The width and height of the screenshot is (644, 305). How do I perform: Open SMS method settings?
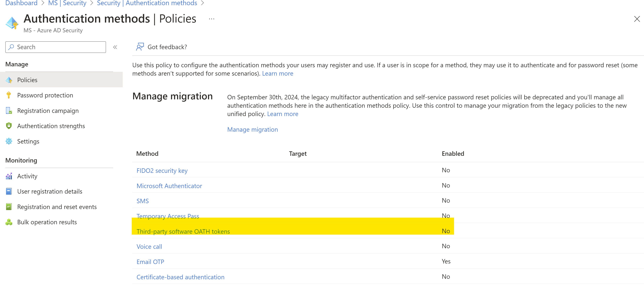tap(143, 201)
